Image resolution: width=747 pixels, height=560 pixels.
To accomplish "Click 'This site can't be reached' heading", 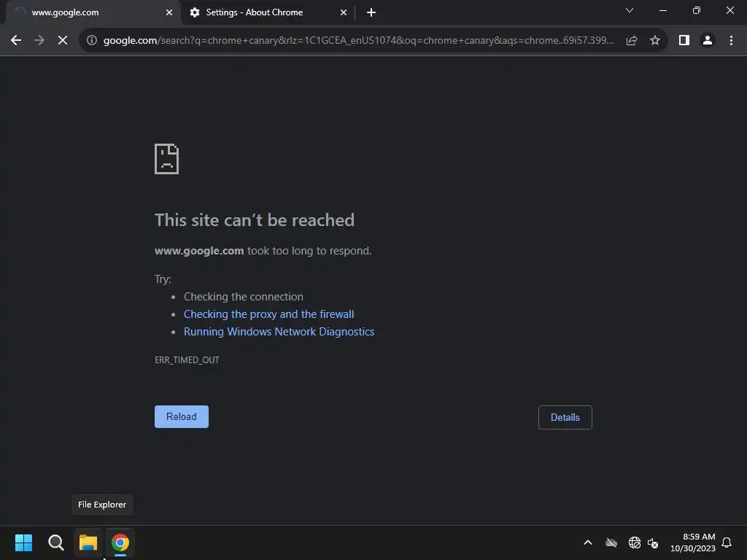I will [255, 220].
